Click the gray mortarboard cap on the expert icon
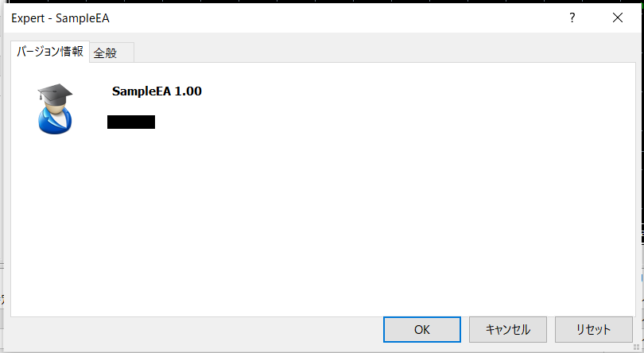The width and height of the screenshot is (644, 353). [55, 92]
